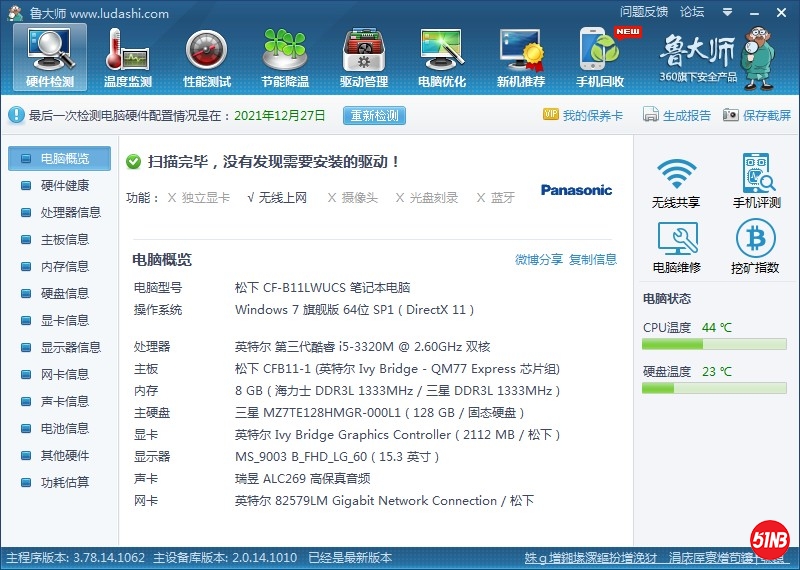Viewport: 800px width, 570px height.
Task: Open 电脑维修 computer repair tool
Action: (676, 247)
